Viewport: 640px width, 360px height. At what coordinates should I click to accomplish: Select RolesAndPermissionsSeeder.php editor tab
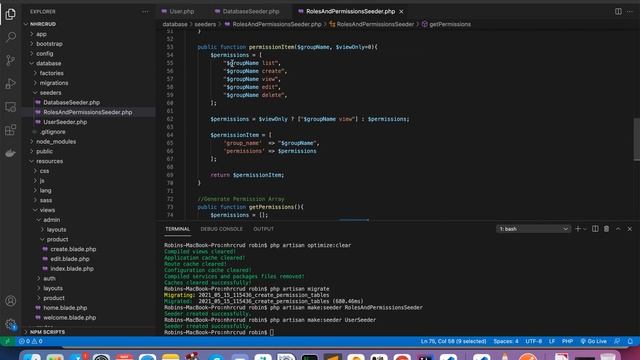[x=351, y=11]
